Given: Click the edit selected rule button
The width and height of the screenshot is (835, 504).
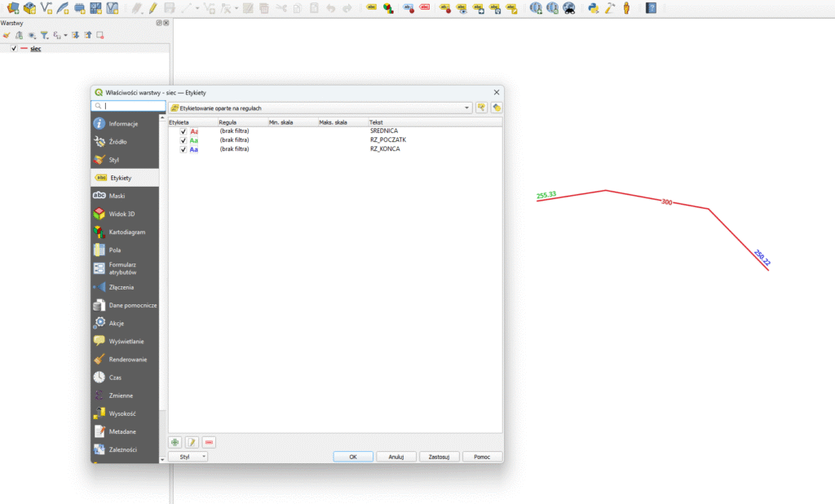Looking at the screenshot, I should pos(192,442).
